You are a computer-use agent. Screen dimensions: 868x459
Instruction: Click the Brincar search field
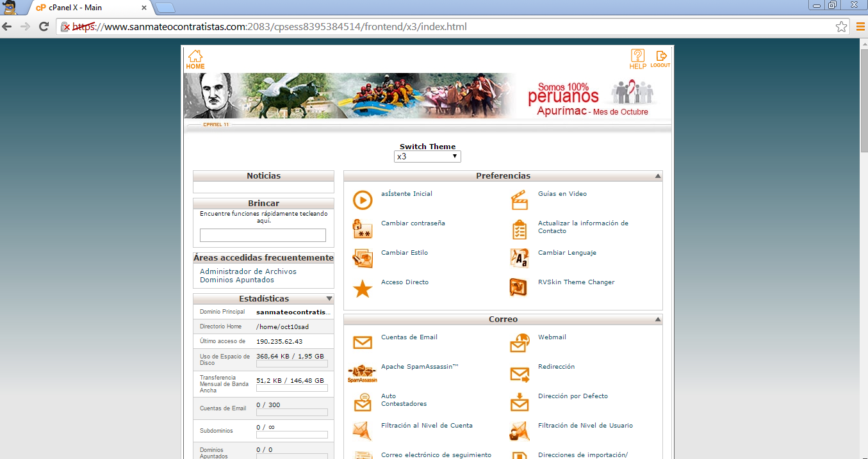pyautogui.click(x=263, y=235)
